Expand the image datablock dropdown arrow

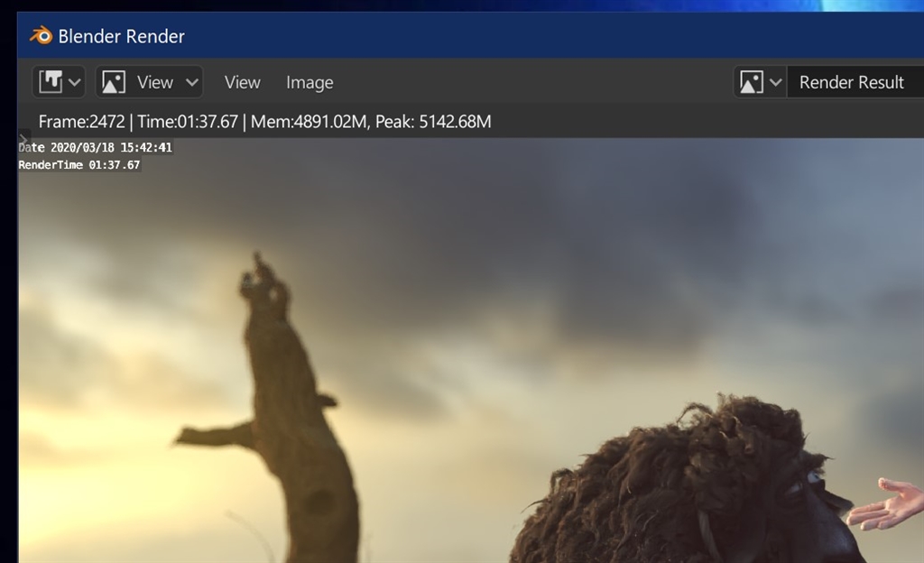(775, 82)
